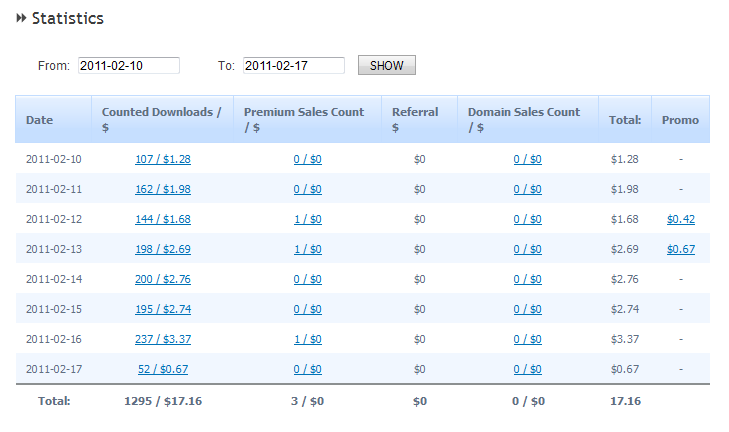The height and width of the screenshot is (432, 729).
Task: Click the $0.42 promo link
Action: coord(681,219)
